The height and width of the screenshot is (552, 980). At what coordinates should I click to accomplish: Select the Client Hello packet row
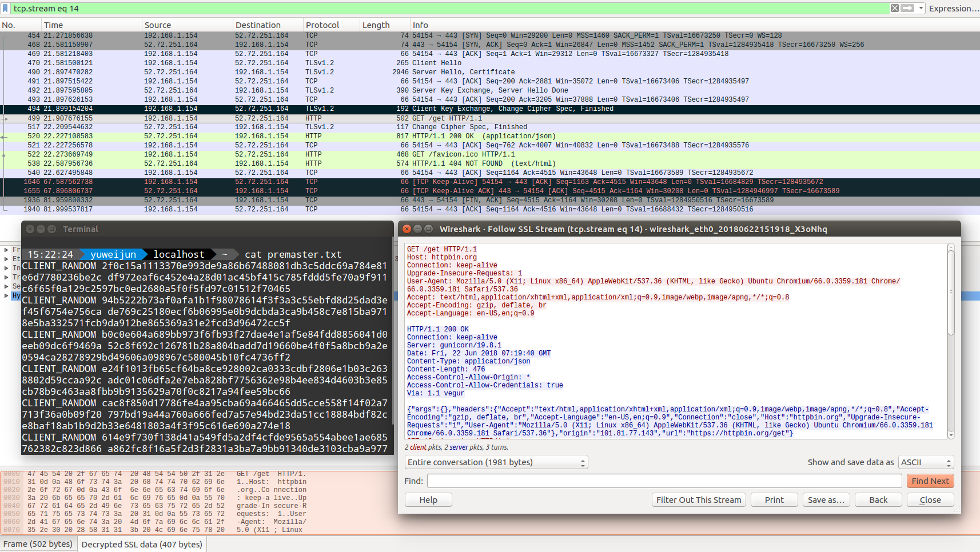435,63
